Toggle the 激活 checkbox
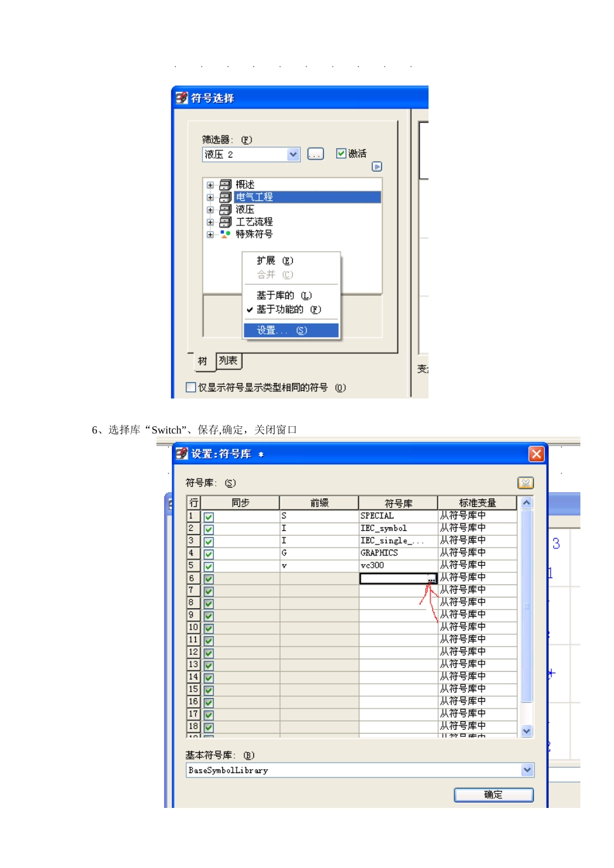 [341, 153]
